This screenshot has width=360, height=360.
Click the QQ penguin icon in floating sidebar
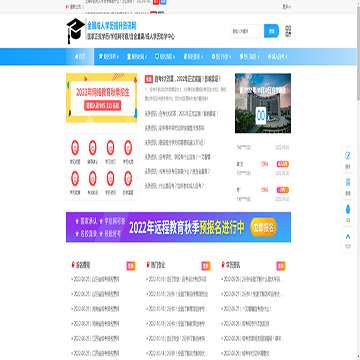click(x=348, y=209)
